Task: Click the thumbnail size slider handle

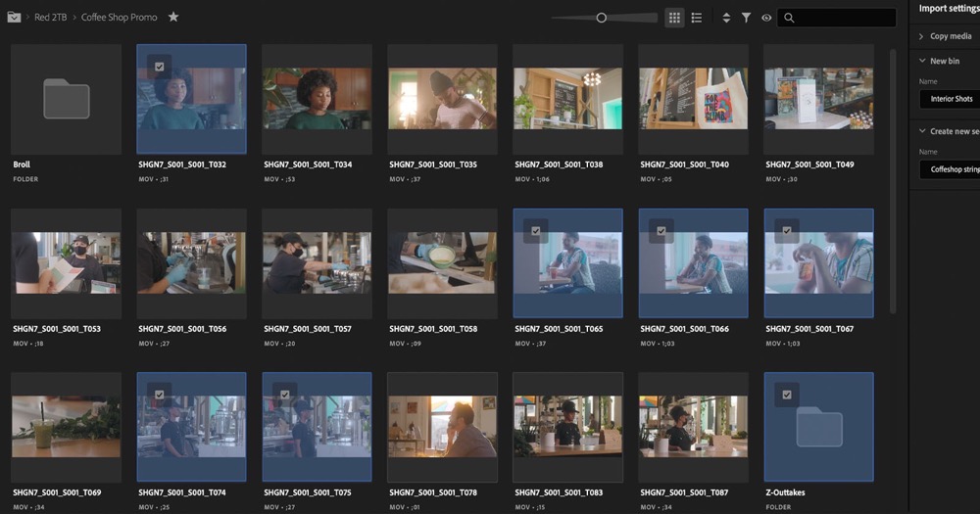Action: [x=602, y=18]
